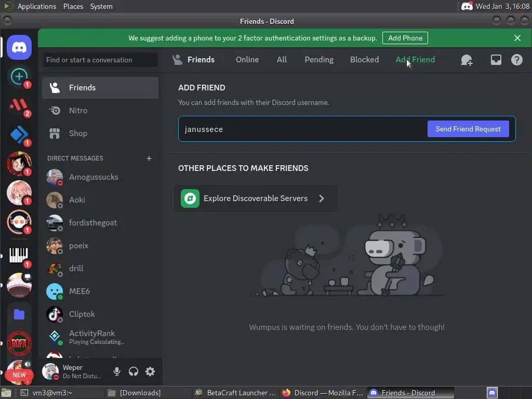Click Send Friend Request button
This screenshot has height=399, width=532.
click(468, 129)
